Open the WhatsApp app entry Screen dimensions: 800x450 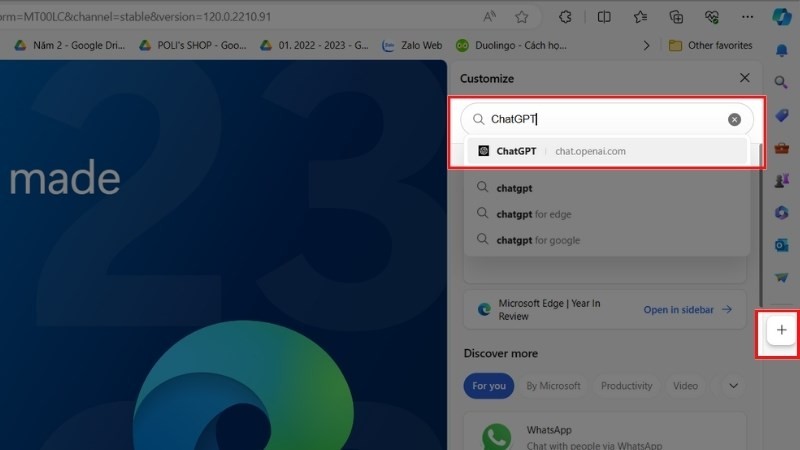pos(605,433)
